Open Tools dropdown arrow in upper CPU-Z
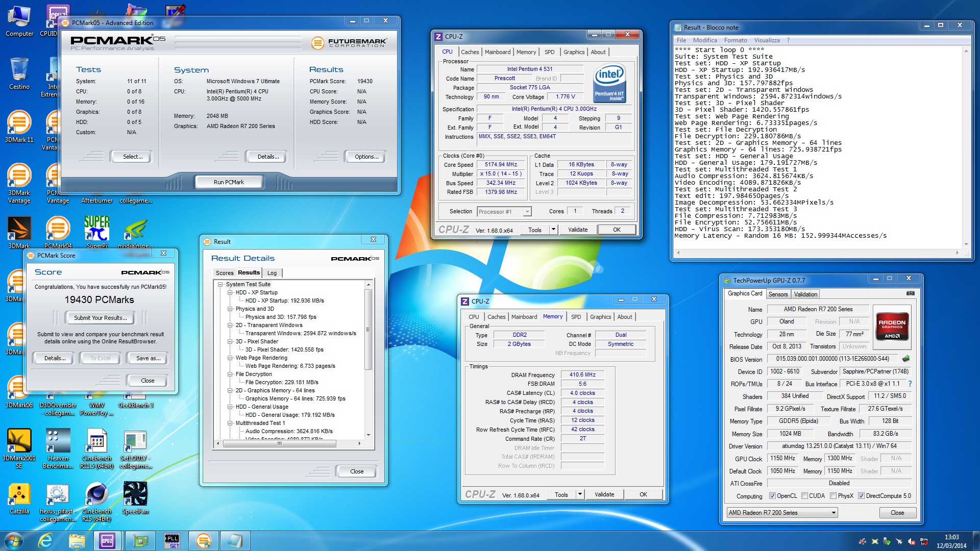 [553, 230]
